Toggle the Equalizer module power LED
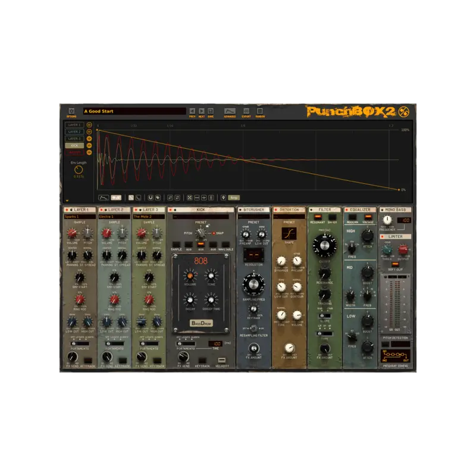Screen dimensions: 476x476 coord(346,210)
